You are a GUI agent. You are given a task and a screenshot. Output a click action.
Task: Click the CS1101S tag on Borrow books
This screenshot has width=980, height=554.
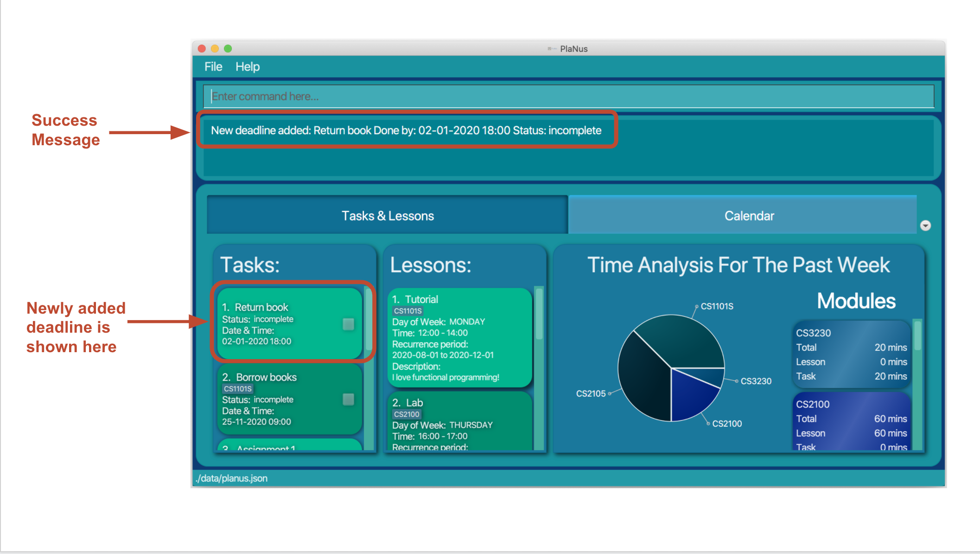pos(238,389)
